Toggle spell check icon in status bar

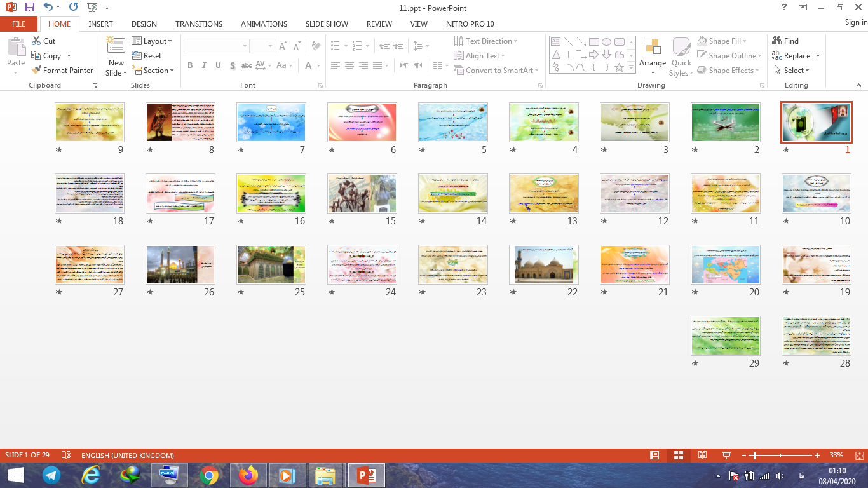66,456
